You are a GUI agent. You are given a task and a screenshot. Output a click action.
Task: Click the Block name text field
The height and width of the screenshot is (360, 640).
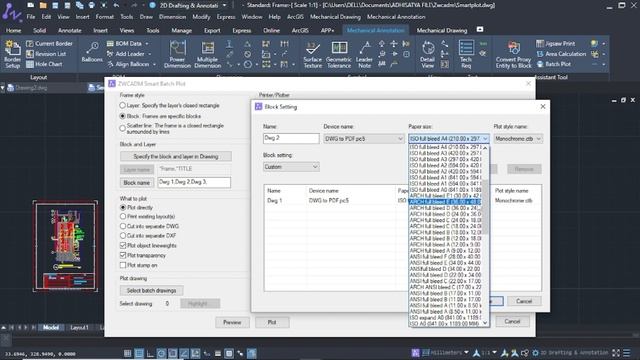[x=194, y=182]
